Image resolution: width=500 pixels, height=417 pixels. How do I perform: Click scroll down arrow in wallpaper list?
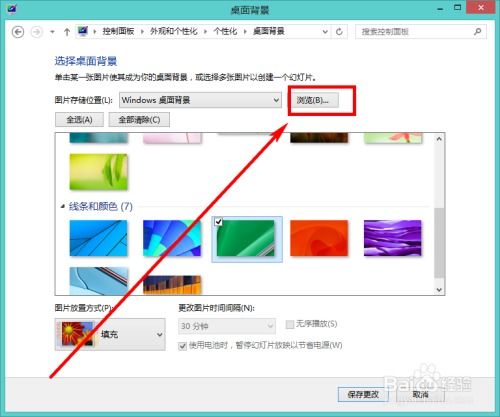click(x=439, y=290)
